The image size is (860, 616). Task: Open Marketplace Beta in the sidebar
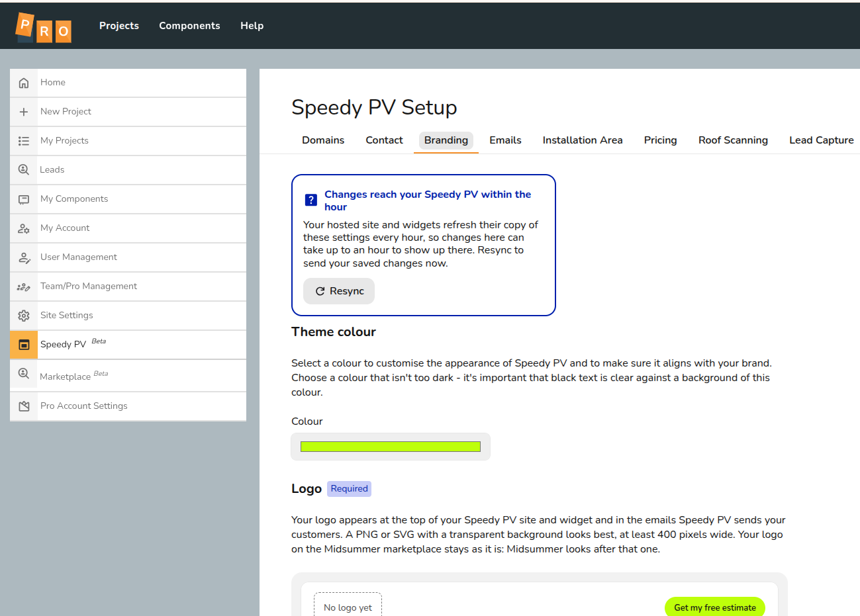[x=128, y=376]
